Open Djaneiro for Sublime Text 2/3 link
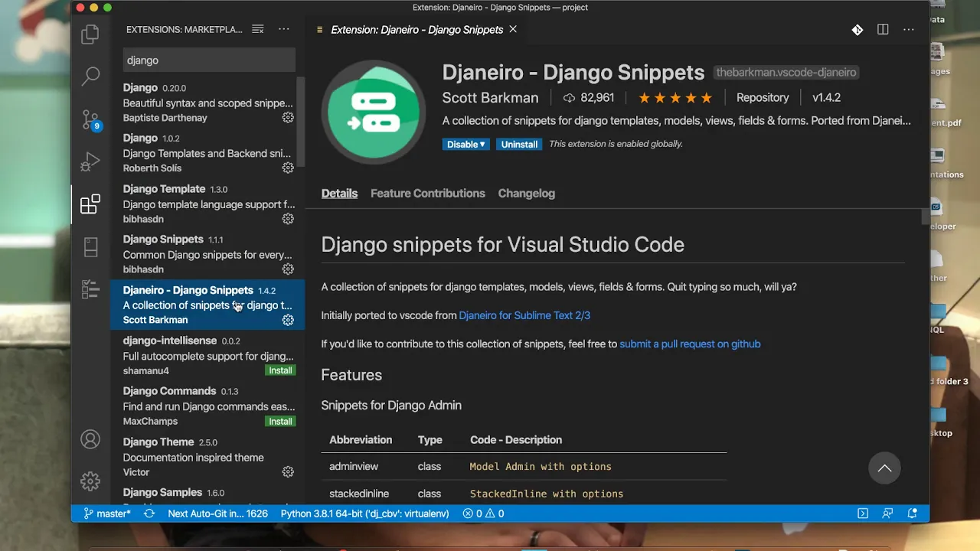Screen dimensions: 980x551 click(524, 315)
